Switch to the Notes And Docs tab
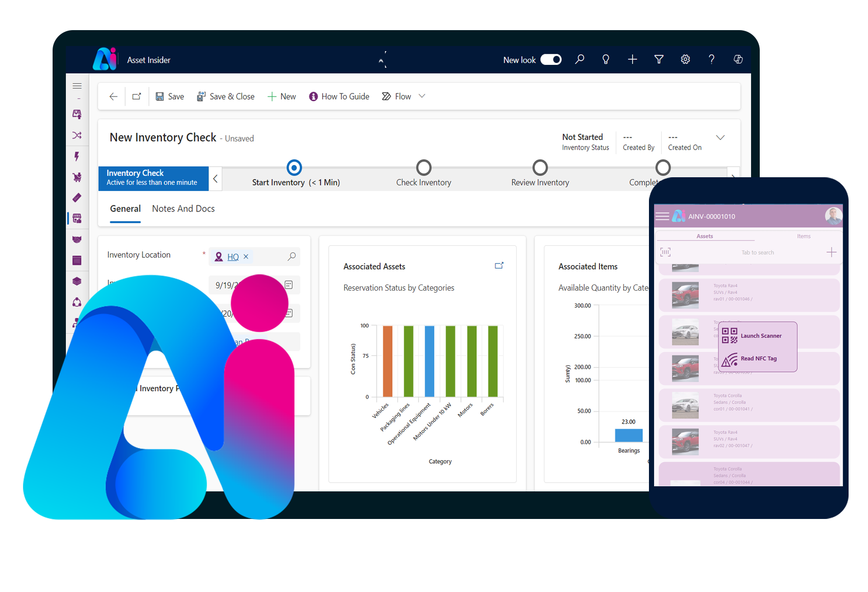Viewport: 868px width, 592px height. point(183,209)
